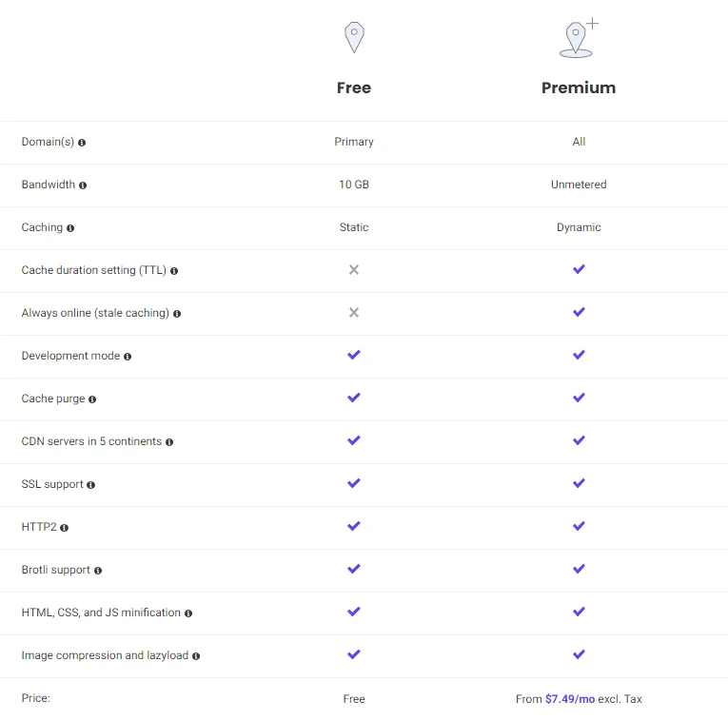Click the Free checkmark for Development mode
728x720 pixels.
click(x=354, y=355)
